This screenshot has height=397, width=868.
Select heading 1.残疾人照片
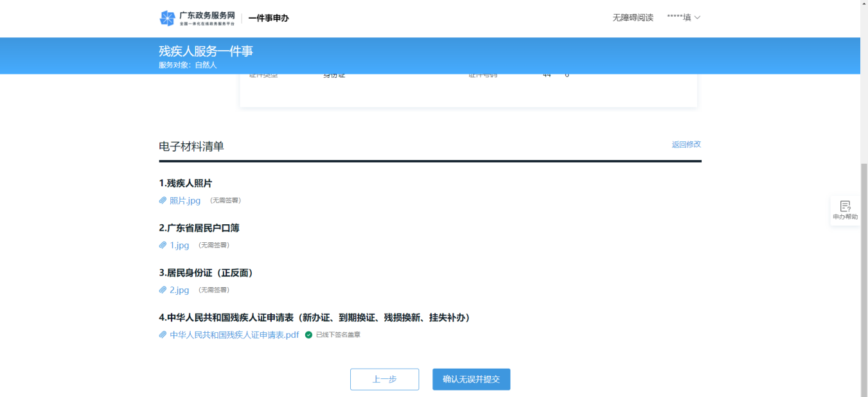186,183
